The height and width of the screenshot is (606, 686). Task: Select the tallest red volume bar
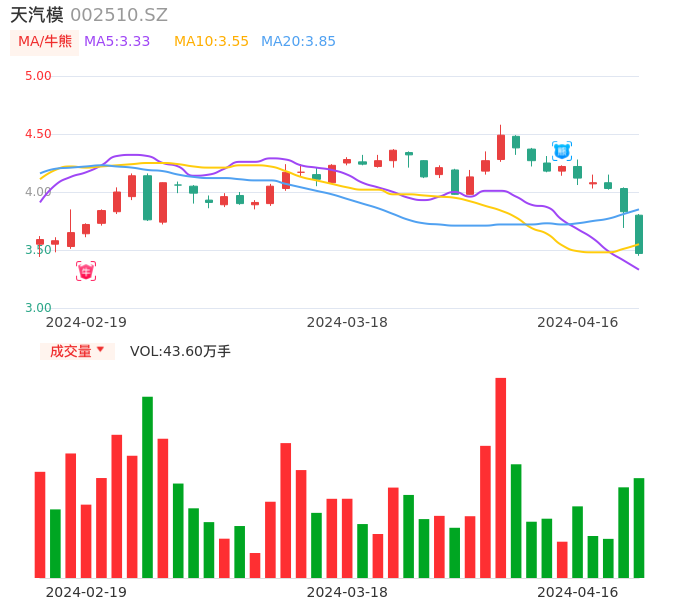tap(501, 478)
